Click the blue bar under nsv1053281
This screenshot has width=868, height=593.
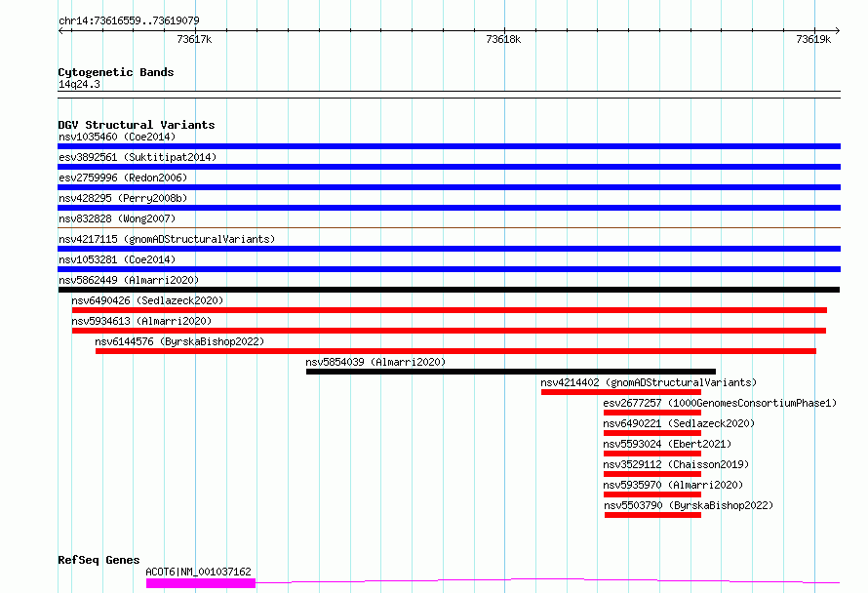coord(449,269)
